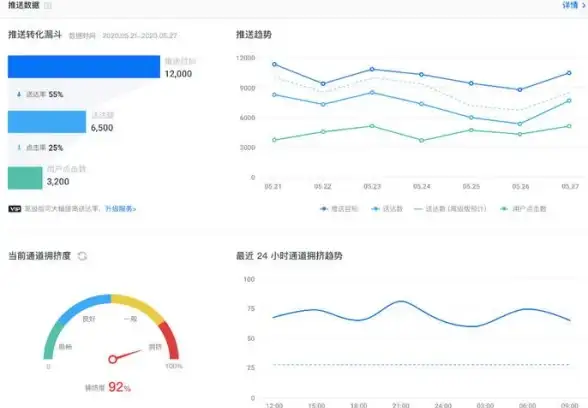
Task: Toggle the 推送目标 legend series
Action: click(x=339, y=209)
